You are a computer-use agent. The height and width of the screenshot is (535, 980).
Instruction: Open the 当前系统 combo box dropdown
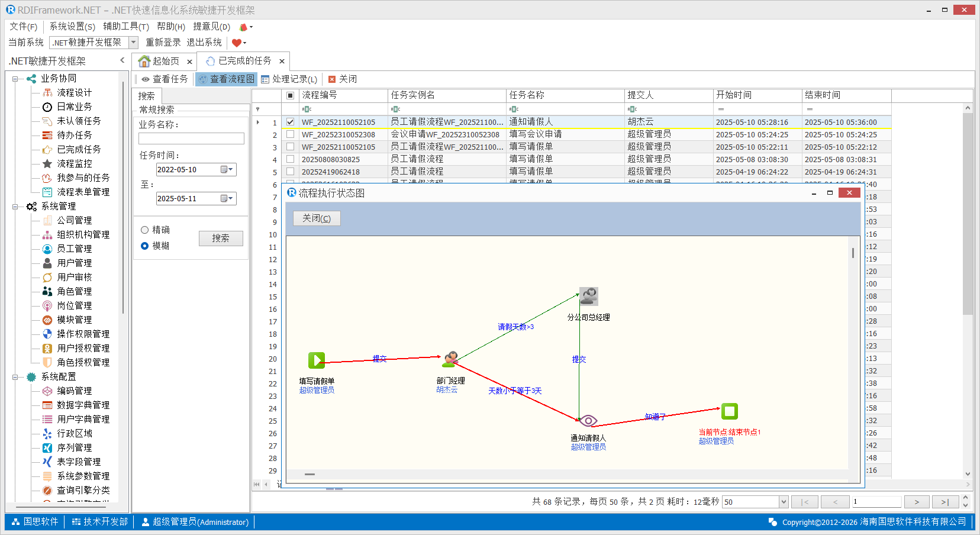(133, 43)
